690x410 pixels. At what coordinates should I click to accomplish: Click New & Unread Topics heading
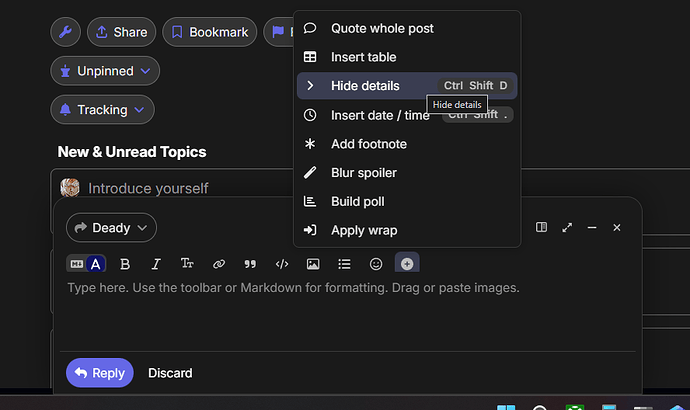(132, 152)
